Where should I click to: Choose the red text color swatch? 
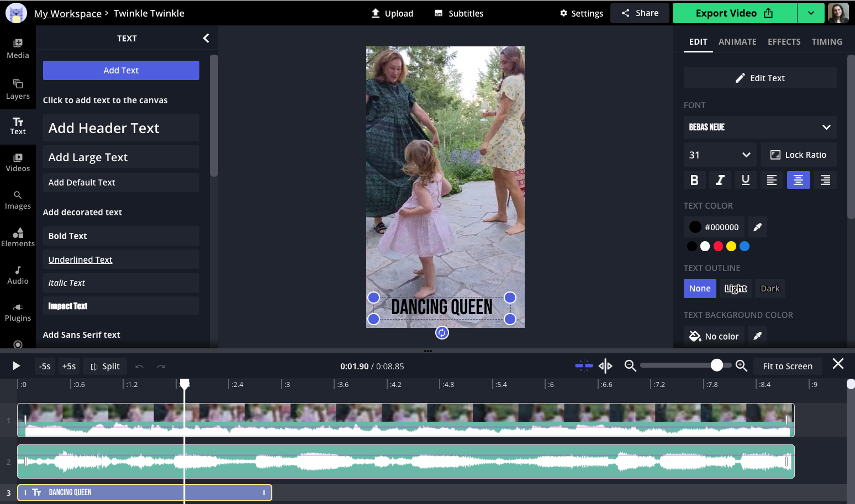pos(718,246)
